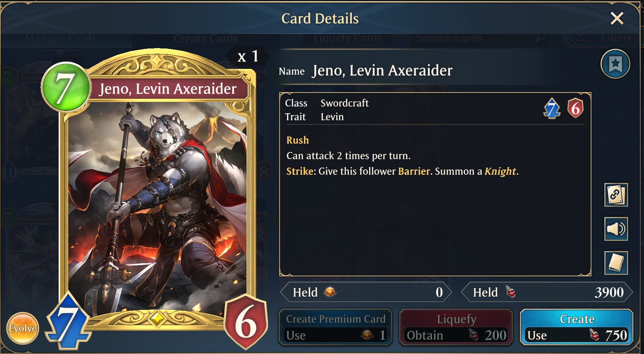Click the red defense 6 shield on card
Screen dimensions: 644x354
(x=246, y=322)
